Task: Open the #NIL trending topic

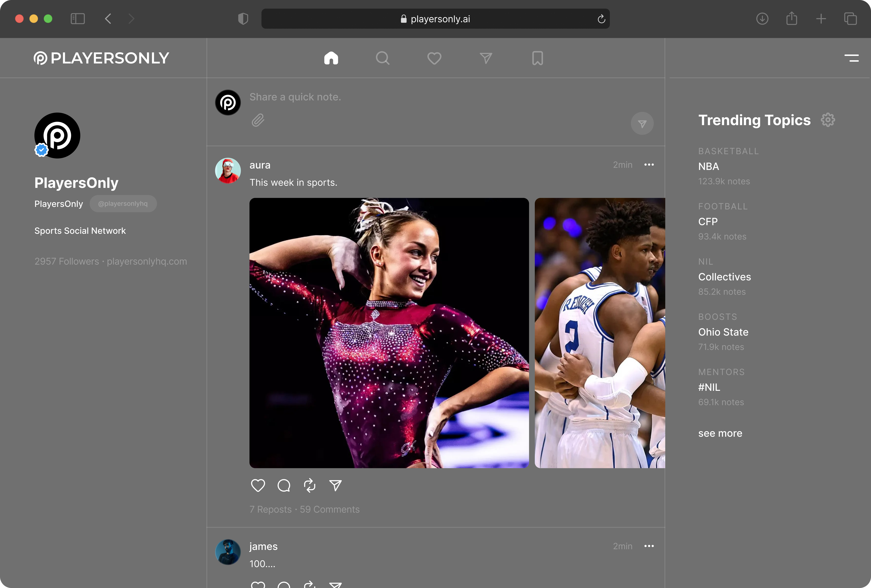Action: coord(709,387)
